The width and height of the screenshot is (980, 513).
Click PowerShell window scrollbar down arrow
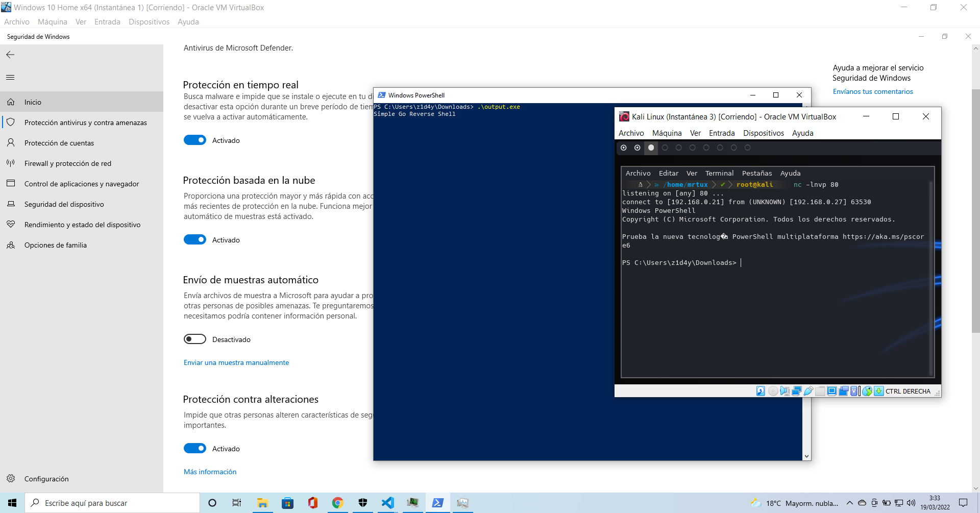click(x=806, y=456)
